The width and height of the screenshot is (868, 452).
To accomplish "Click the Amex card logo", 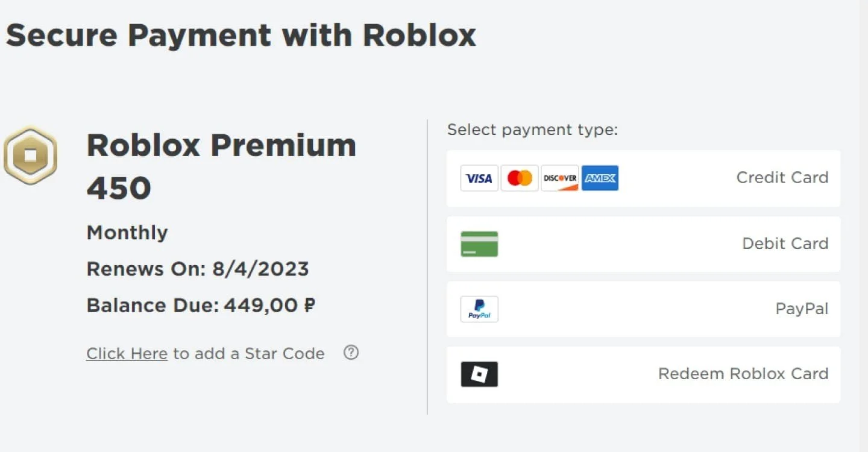I will coord(600,178).
